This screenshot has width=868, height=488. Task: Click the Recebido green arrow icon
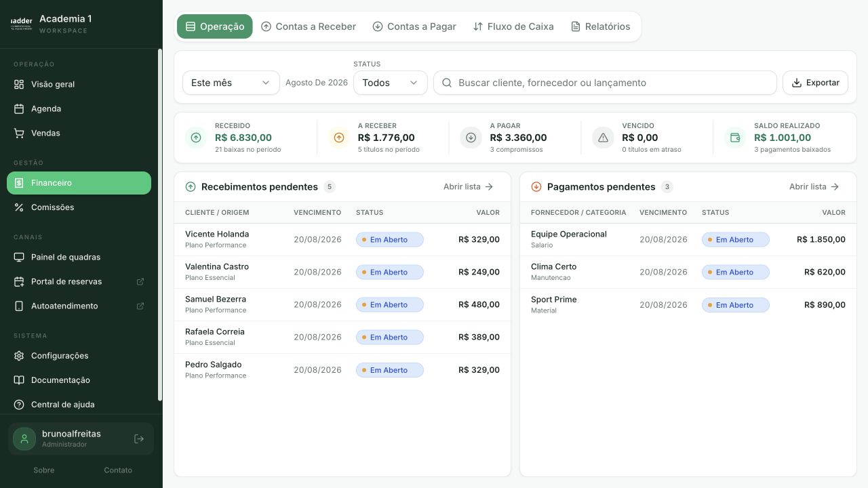point(196,138)
